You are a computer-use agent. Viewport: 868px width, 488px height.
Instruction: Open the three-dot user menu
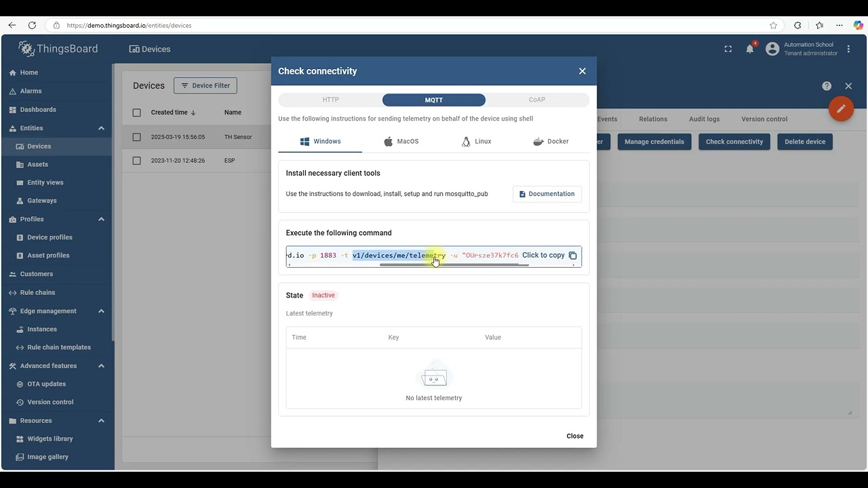tap(848, 49)
